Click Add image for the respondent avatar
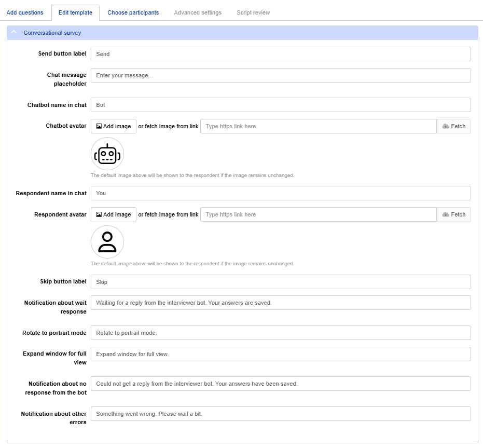Viewport: 483px width, 448px height. pos(113,214)
